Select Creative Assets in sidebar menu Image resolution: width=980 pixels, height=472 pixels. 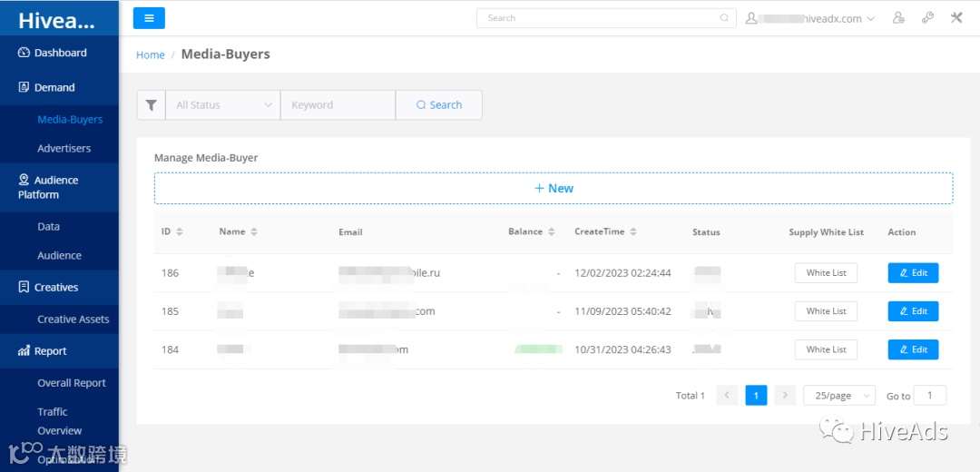tap(73, 319)
